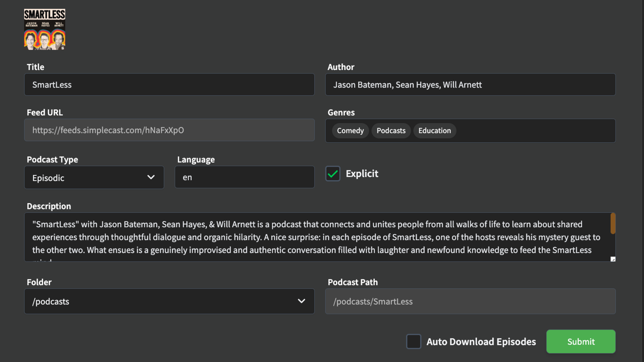The width and height of the screenshot is (644, 362).
Task: Click the Description scrollbar thumb
Action: (613, 224)
